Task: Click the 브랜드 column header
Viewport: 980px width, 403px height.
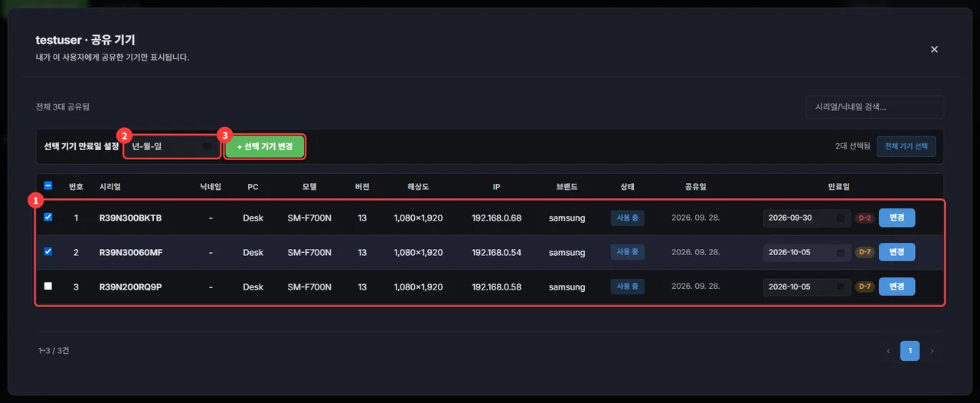Action: (567, 186)
